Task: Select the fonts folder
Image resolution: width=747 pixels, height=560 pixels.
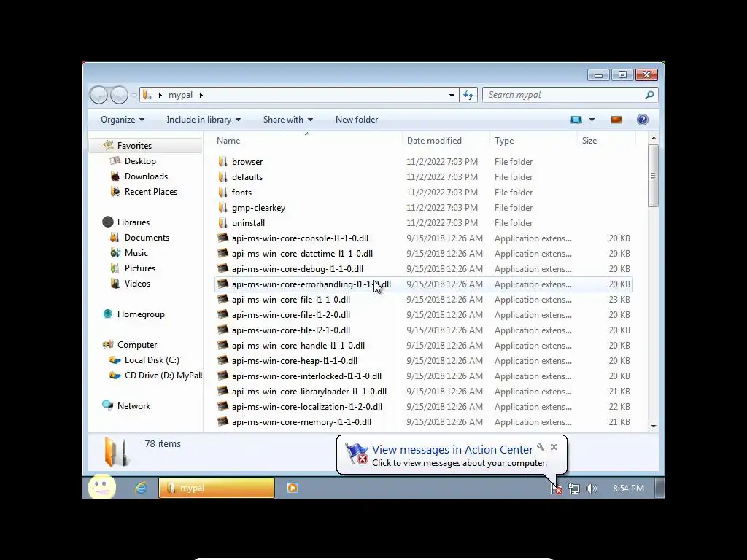Action: pos(241,192)
